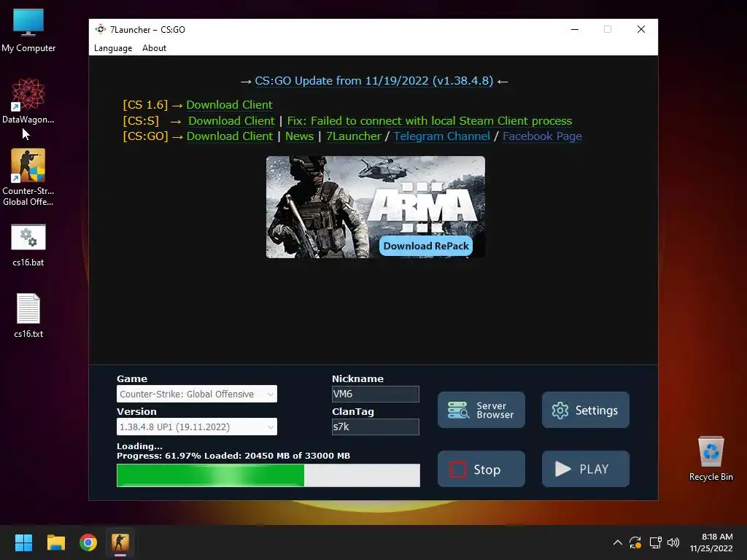The height and width of the screenshot is (560, 747).
Task: Open the Language menu
Action: 113,48
